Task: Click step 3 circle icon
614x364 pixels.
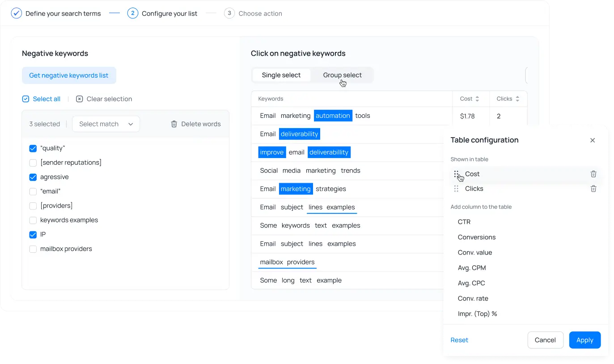Action: 229,13
